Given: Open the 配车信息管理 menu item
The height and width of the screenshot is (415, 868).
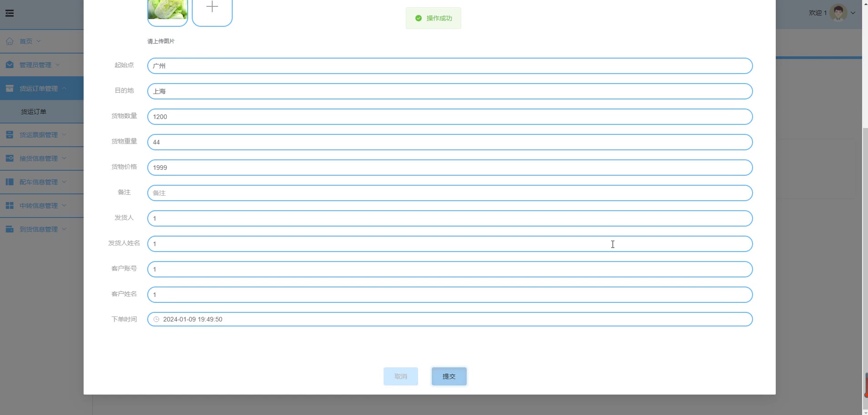Looking at the screenshot, I should (42, 182).
